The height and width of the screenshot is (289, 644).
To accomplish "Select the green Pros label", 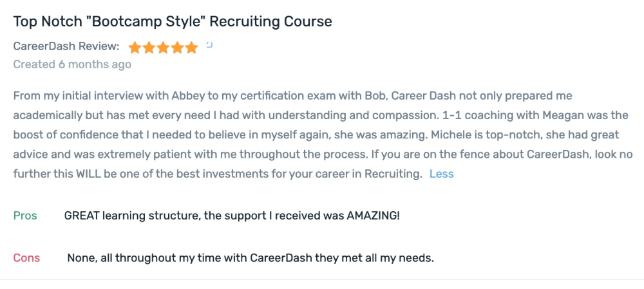I will pyautogui.click(x=25, y=216).
